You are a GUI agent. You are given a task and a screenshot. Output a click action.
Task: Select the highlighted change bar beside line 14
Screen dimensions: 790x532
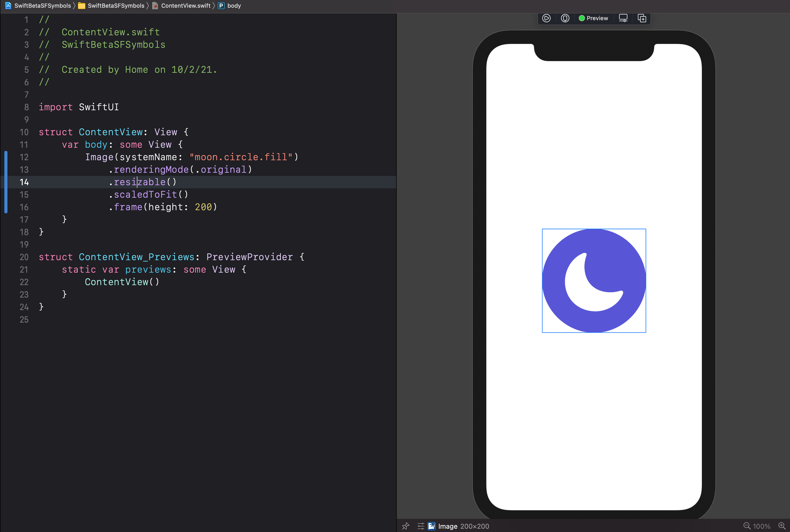click(5, 182)
